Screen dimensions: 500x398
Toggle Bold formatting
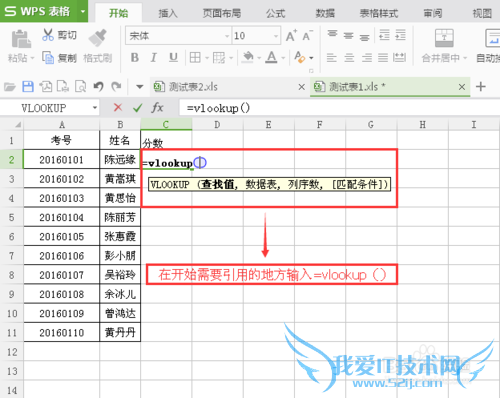[135, 58]
